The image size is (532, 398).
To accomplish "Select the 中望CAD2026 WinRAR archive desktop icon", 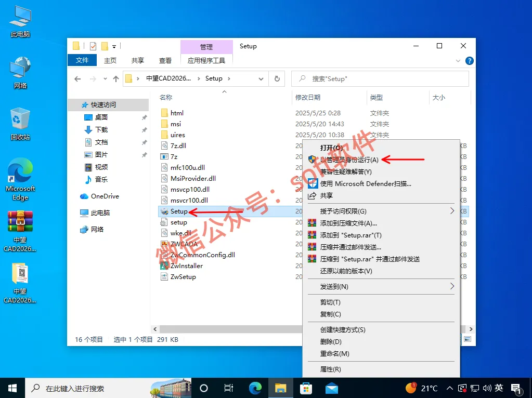I will (x=20, y=232).
